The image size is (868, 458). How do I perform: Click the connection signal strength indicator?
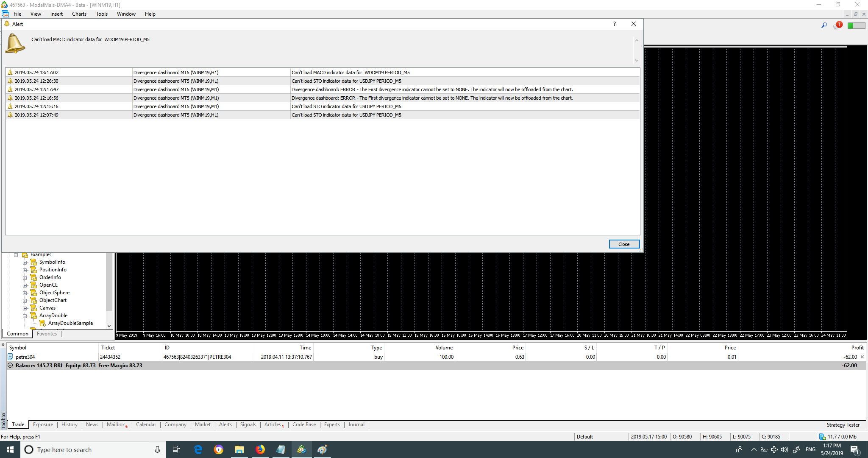coord(856,25)
